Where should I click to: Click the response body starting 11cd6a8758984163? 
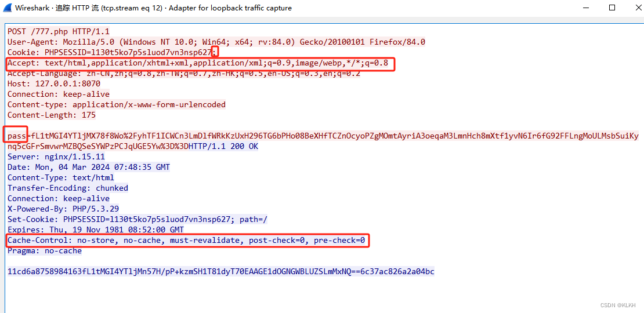pyautogui.click(x=221, y=272)
